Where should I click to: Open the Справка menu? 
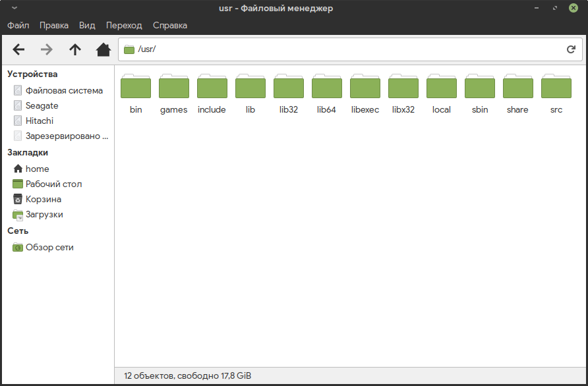point(170,26)
